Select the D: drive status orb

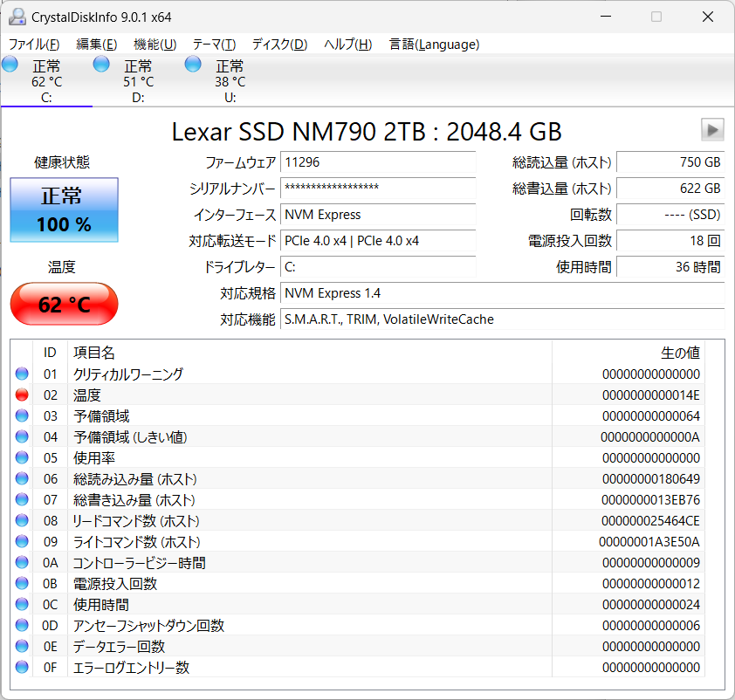pos(101,65)
